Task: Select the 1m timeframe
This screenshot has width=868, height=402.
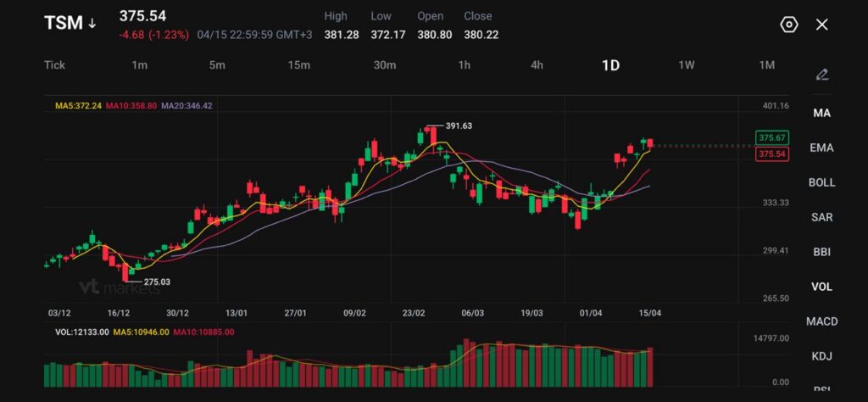Action: 139,65
